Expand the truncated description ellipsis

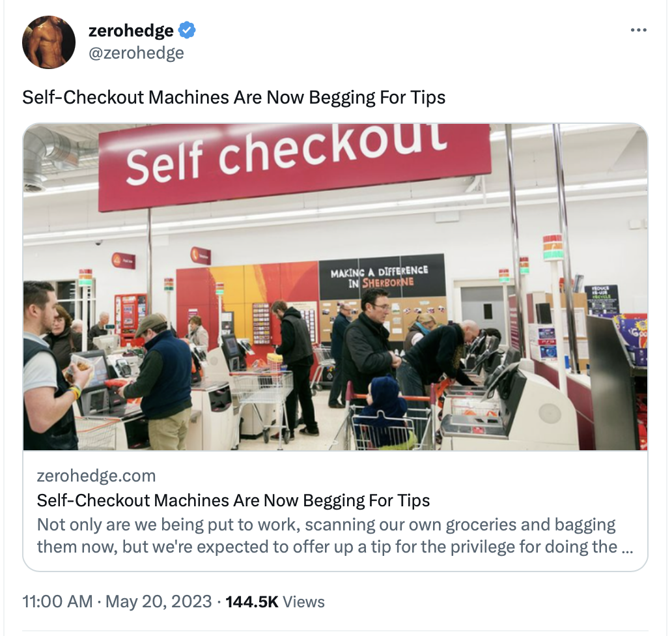pos(627,547)
